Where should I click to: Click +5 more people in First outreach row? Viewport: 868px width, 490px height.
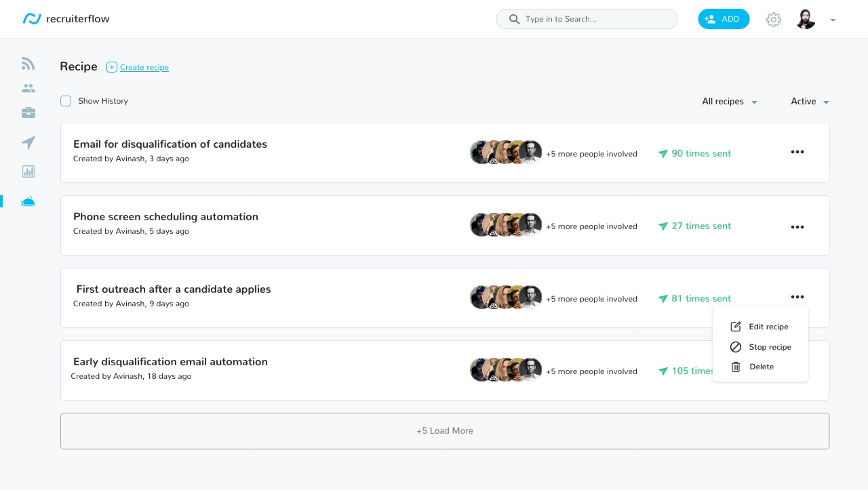point(591,299)
